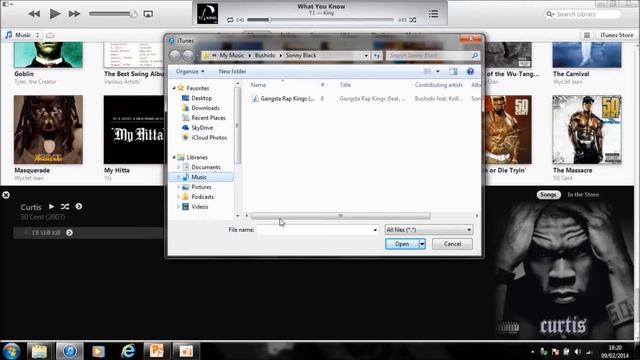Screen dimensions: 640x360
Task: Click the horizontal scrollbar in file list
Action: pos(340,216)
